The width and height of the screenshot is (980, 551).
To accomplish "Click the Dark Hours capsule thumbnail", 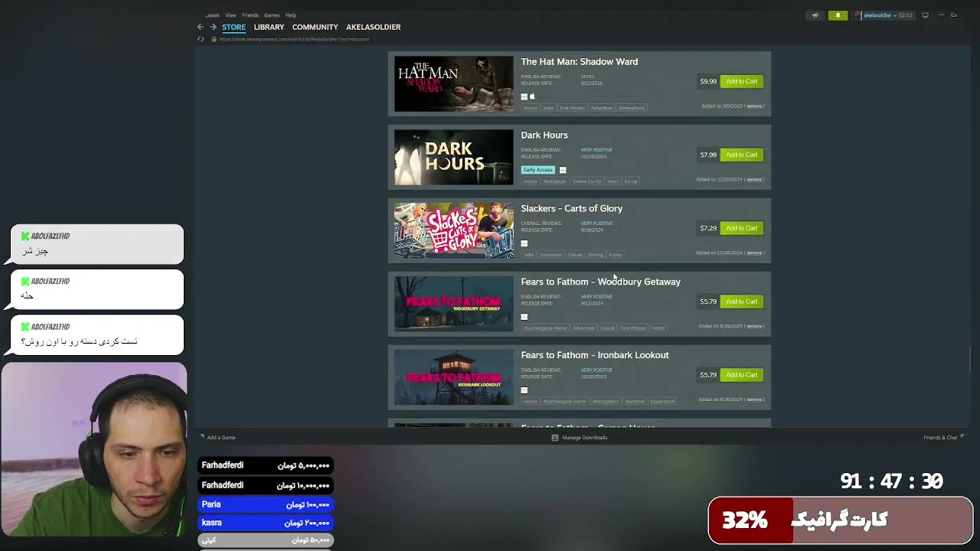I will (454, 158).
